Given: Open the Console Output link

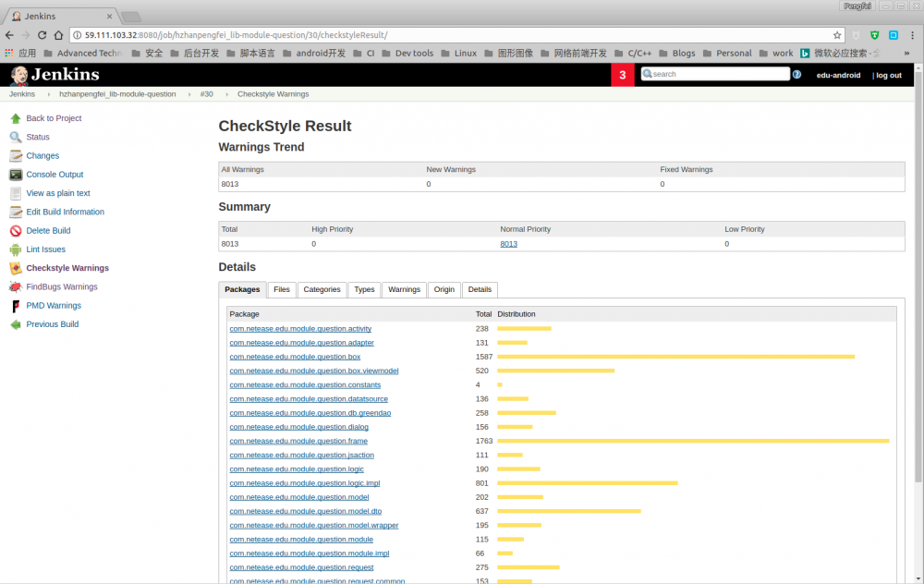Looking at the screenshot, I should coord(55,175).
